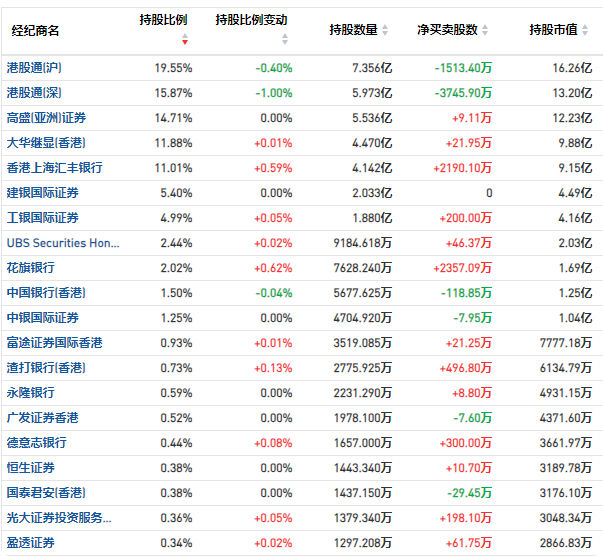The height and width of the screenshot is (556, 603).
Task: Select the 5.973亿 share quantity cell
Action: (372, 93)
